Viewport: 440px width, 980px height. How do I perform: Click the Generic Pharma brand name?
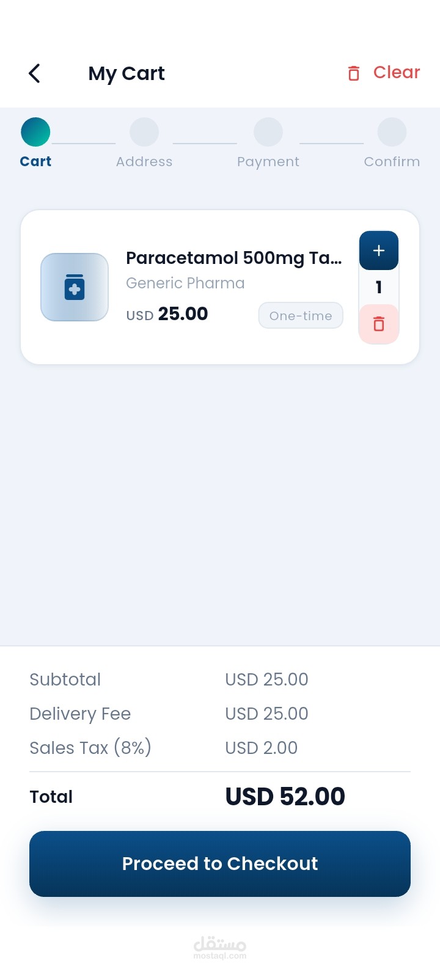pos(185,283)
